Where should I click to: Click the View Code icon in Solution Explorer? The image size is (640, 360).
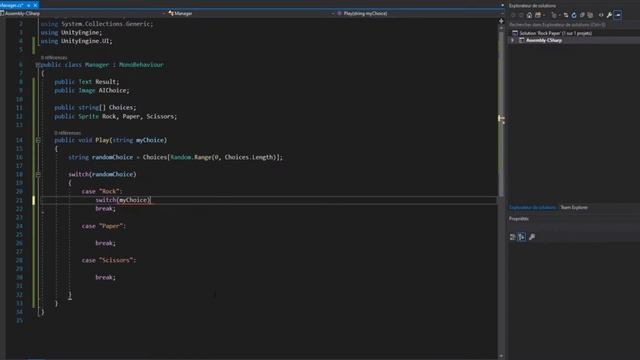pos(601,15)
